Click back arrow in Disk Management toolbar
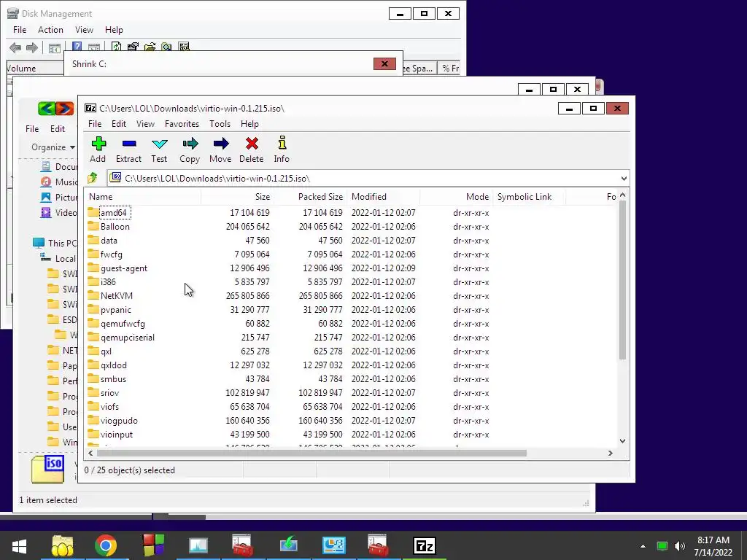 click(x=15, y=47)
